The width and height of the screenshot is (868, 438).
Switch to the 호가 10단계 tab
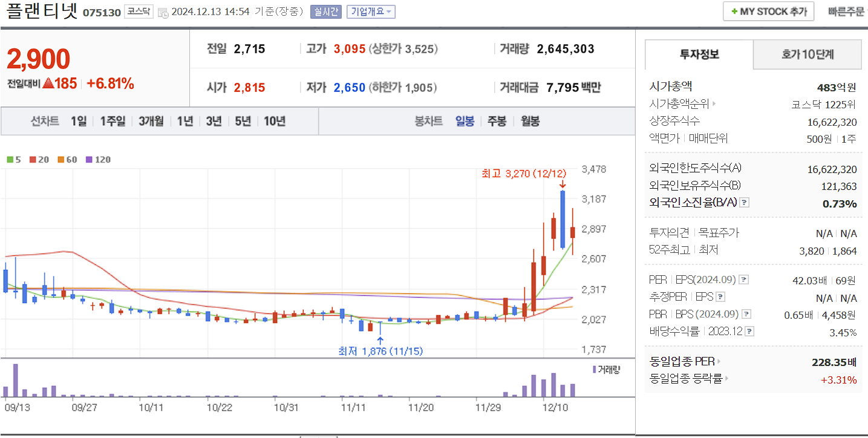[807, 54]
